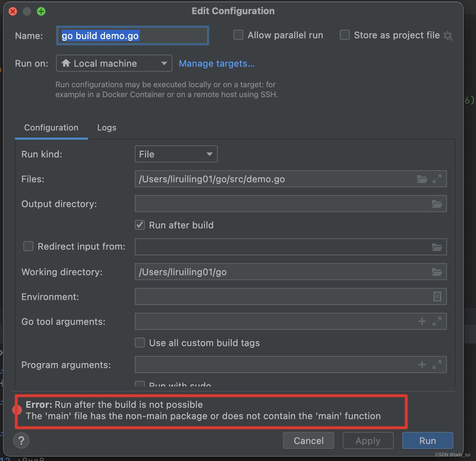
Task: Expand the Program arguments field
Action: click(x=437, y=365)
